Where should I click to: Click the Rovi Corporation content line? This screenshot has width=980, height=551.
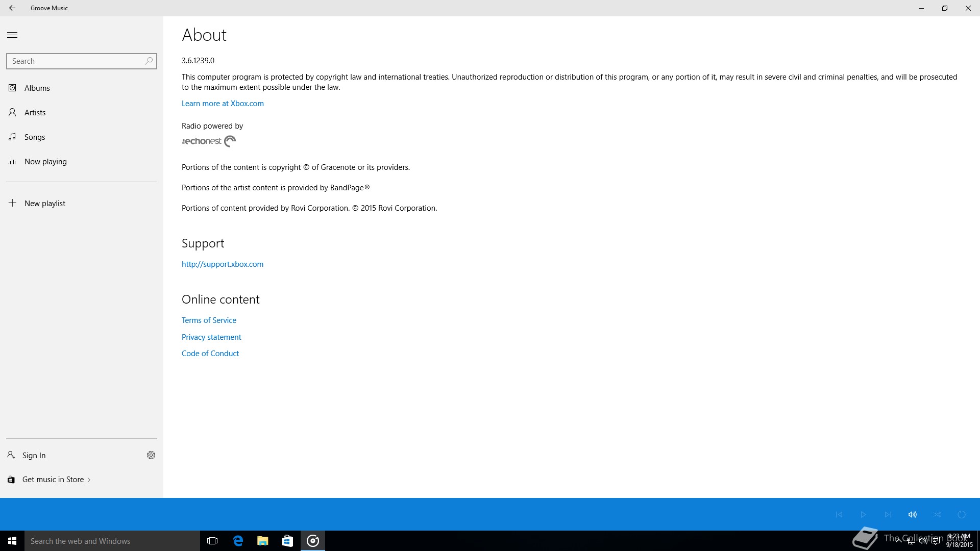click(309, 208)
